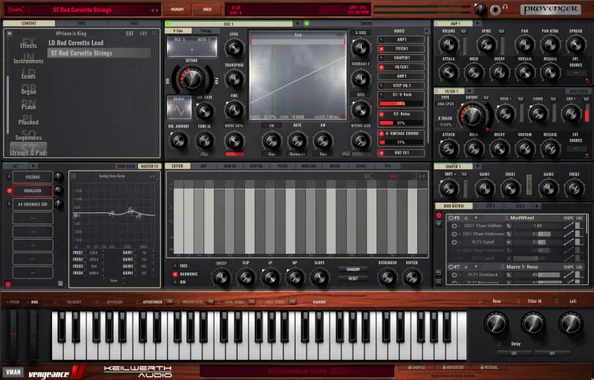Screen dimensions: 594x380
Task: Click the Shaper Gain1 knob
Action: point(485,188)
